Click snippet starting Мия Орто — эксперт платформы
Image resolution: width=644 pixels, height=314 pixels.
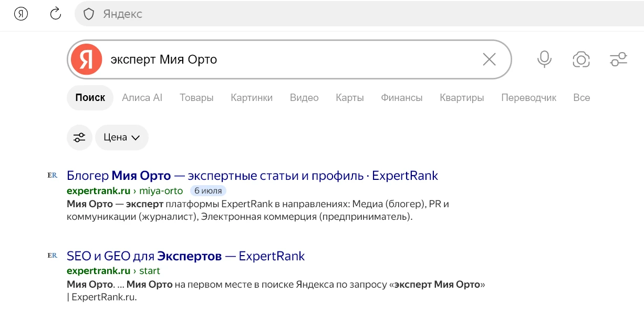pos(258,210)
